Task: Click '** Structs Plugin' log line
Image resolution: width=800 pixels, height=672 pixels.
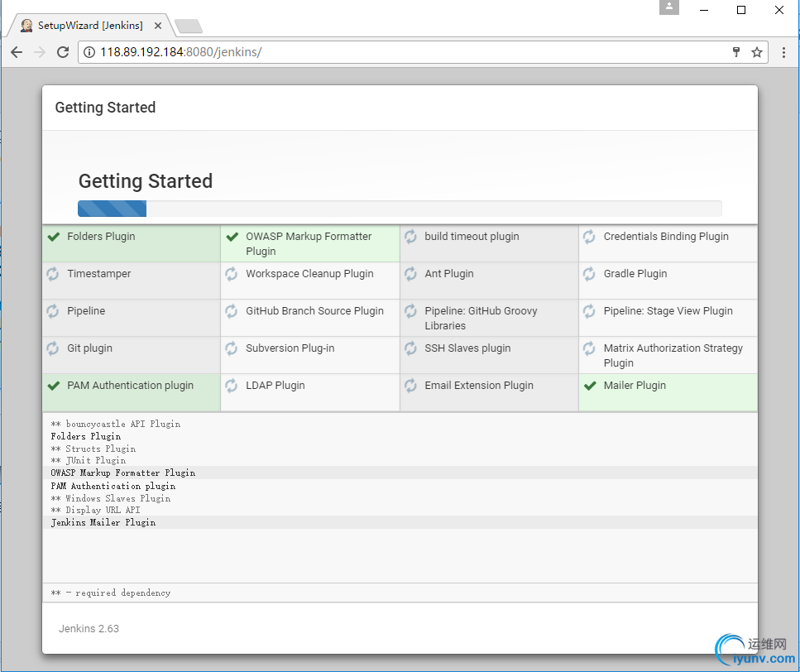Action: tap(93, 449)
